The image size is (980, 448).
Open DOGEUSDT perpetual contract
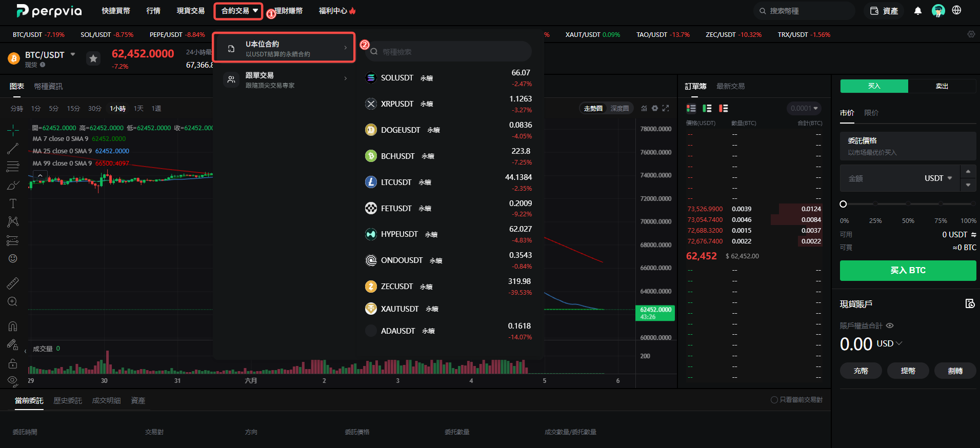coord(449,130)
